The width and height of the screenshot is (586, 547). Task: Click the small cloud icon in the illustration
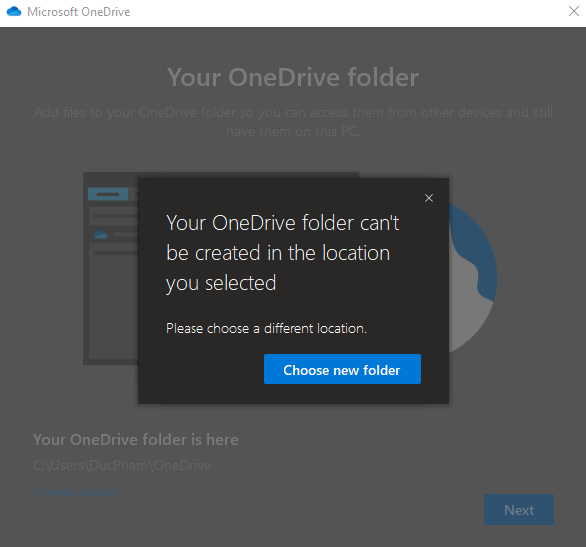(x=101, y=235)
